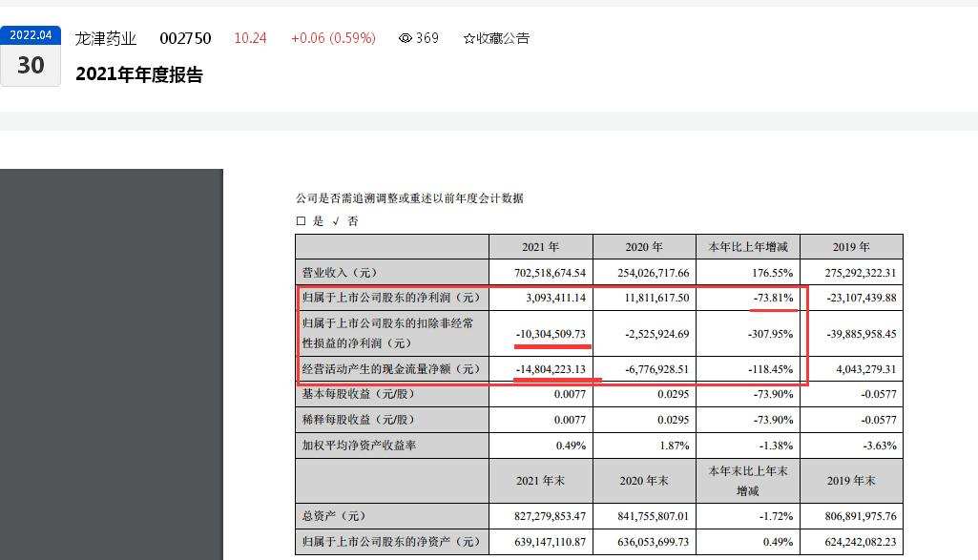Click the -1.72% change cell
The width and height of the screenshot is (978, 560).
pos(776,516)
